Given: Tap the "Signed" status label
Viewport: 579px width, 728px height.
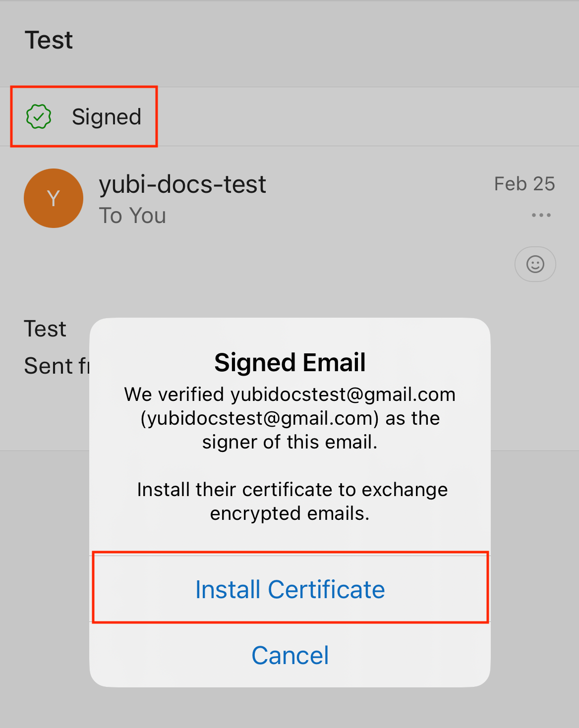Looking at the screenshot, I should (107, 117).
